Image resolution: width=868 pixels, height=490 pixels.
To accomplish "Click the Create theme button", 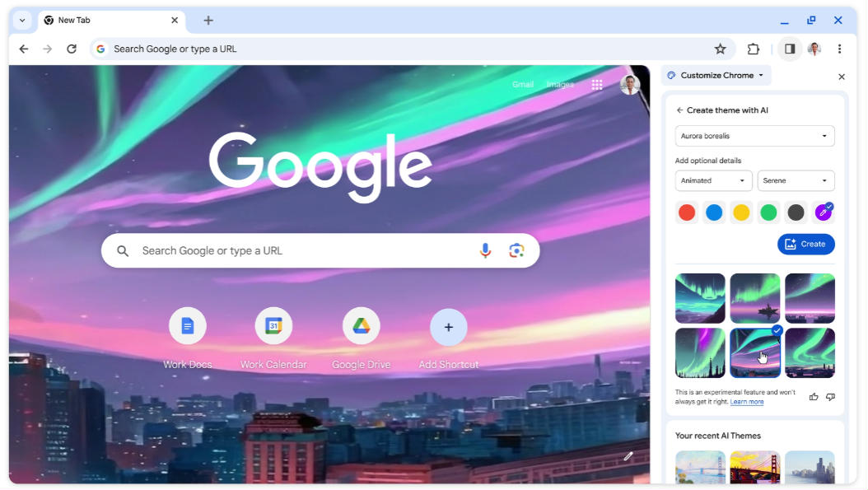I will tap(805, 244).
